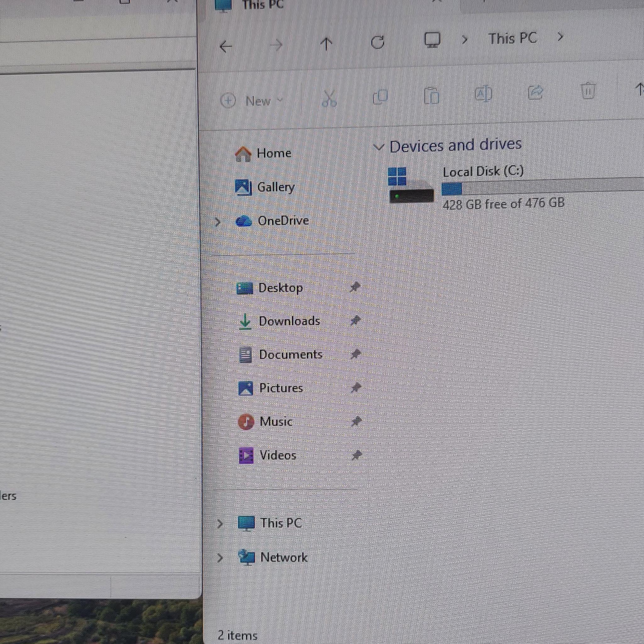Open the chevron after This PC breadcrumb
Viewport: 644px width, 644px height.
(x=560, y=37)
